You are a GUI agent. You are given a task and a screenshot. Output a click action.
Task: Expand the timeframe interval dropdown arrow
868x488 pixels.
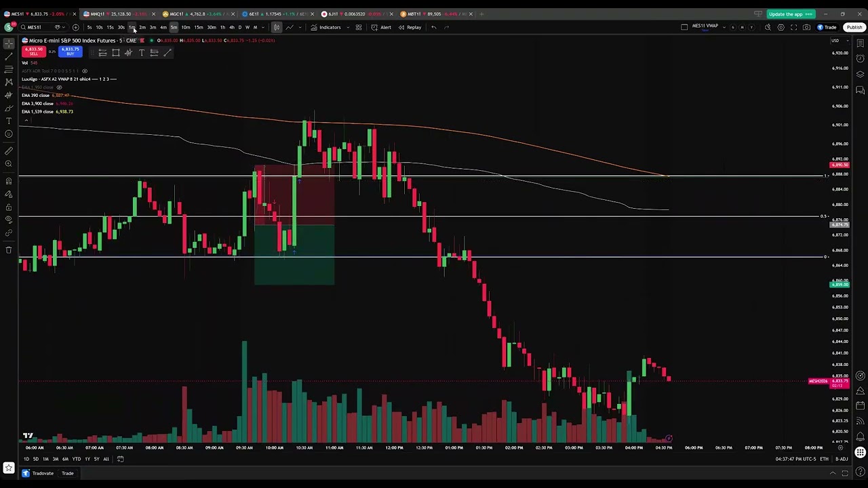(x=262, y=27)
